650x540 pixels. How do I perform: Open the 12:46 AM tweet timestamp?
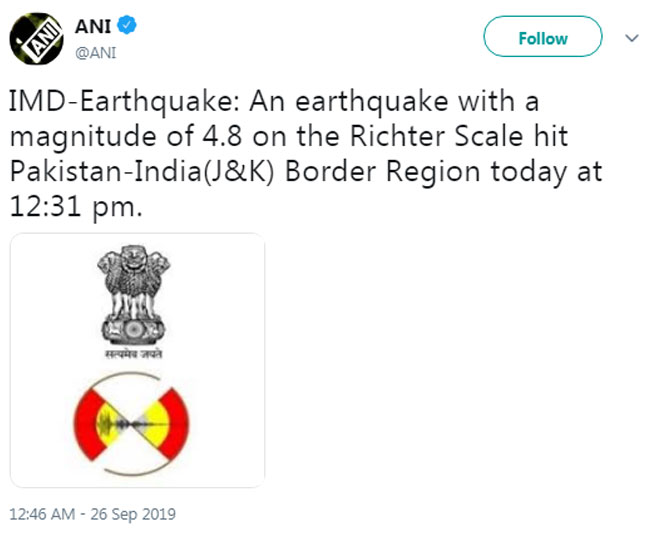pos(42,514)
